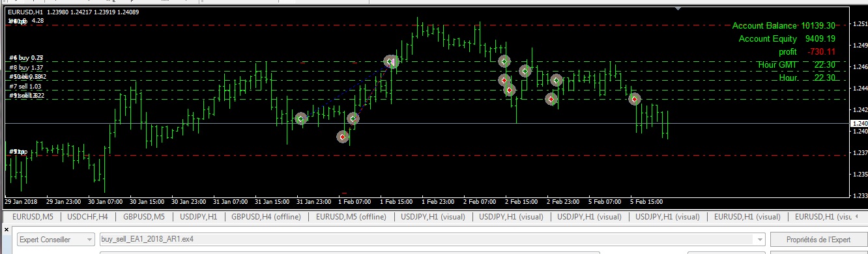This screenshot has width=868, height=254.
Task: Click the chart shift triangle at the chart top
Action: coord(680,9)
